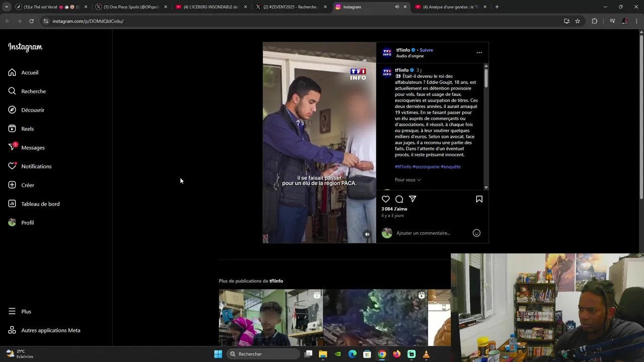Viewport: 644px width, 362px height.
Task: Click the #tf1info hashtag
Action: 403,166
